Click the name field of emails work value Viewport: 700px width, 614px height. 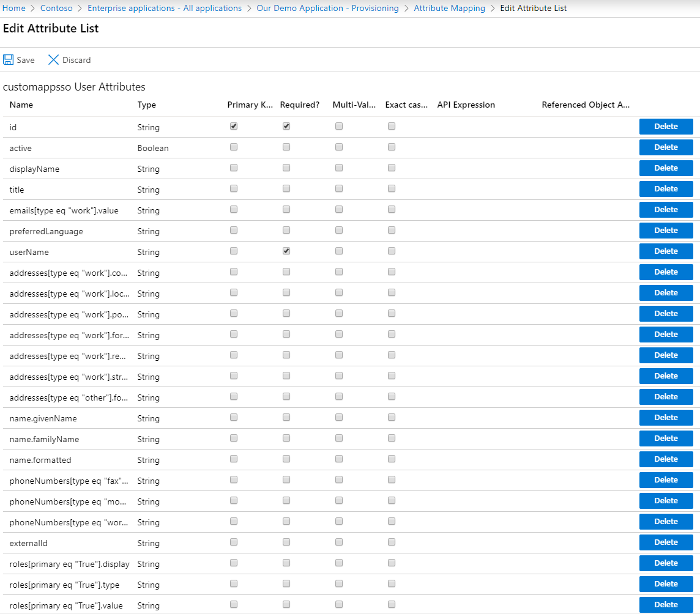point(64,211)
